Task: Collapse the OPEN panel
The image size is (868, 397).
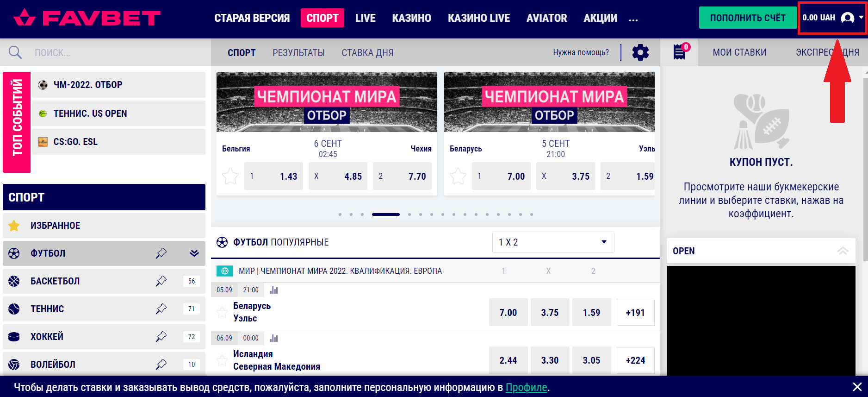Action: [843, 251]
